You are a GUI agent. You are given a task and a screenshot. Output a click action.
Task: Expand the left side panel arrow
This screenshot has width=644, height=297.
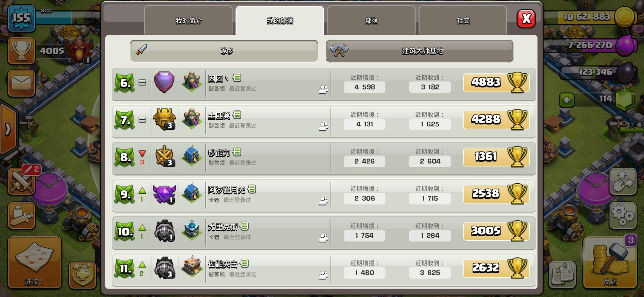click(8, 129)
